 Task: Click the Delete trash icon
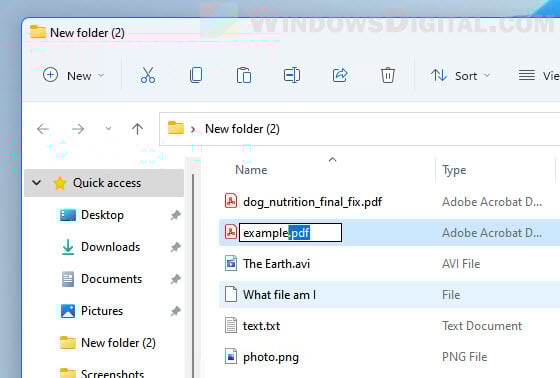(x=388, y=75)
